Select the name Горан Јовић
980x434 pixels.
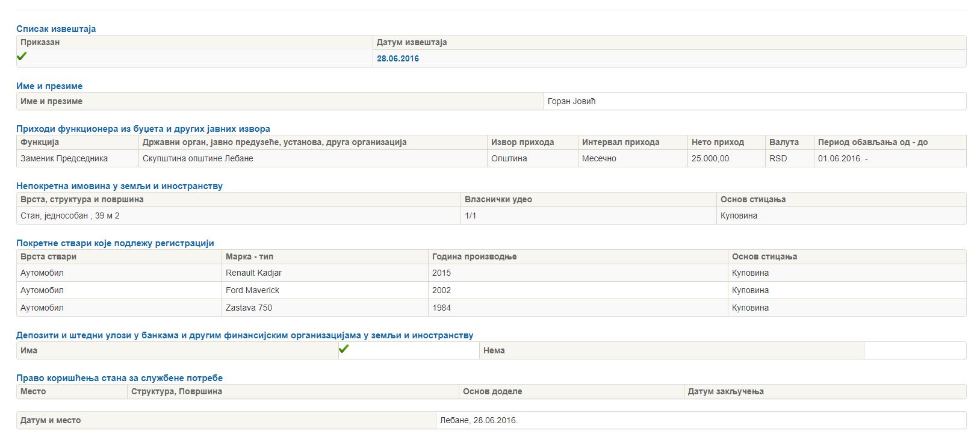571,101
